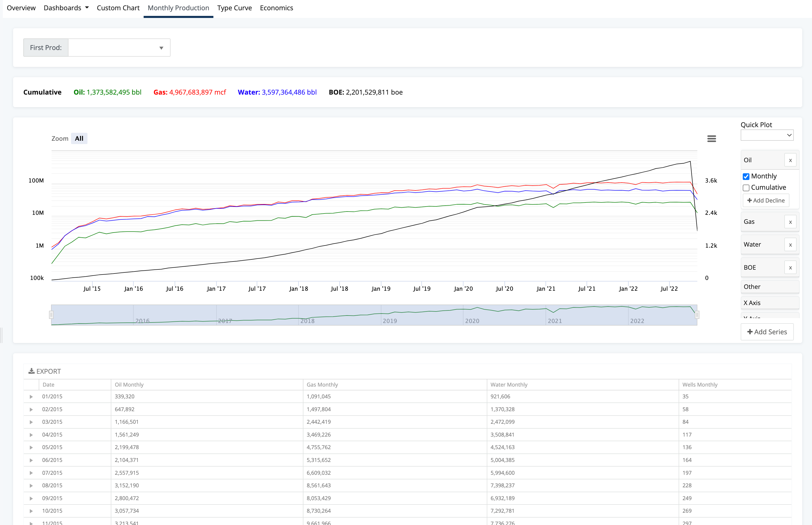This screenshot has height=525, width=812.
Task: Select the Monthly Production tab
Action: pos(178,8)
